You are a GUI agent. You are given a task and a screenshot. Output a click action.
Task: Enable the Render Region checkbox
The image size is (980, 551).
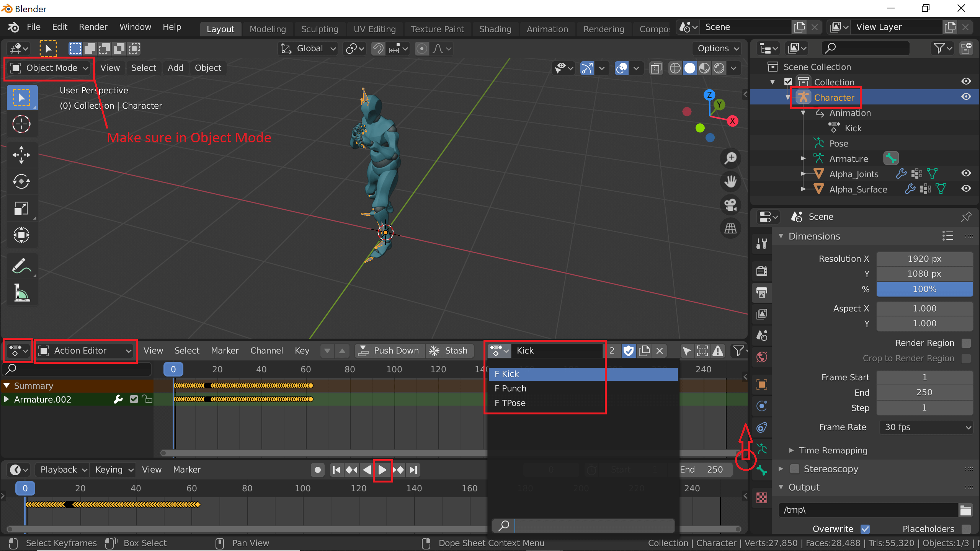tap(966, 343)
